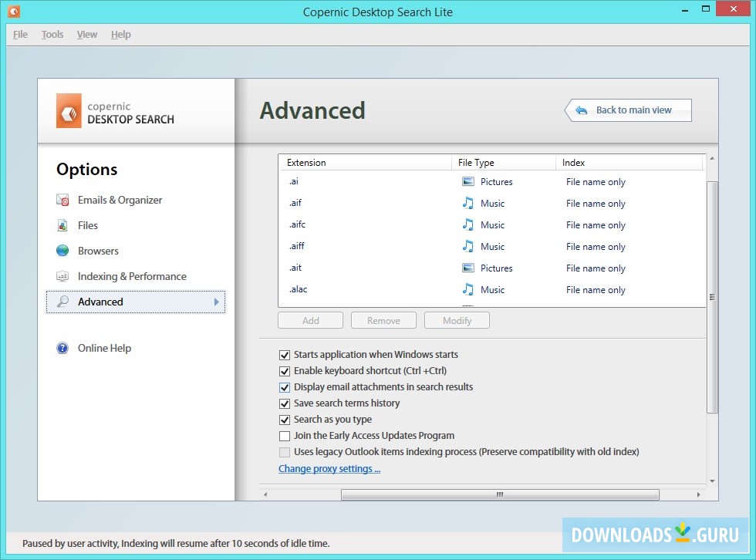Disable Search as you type
Viewport: 756px width, 560px height.
click(x=285, y=420)
